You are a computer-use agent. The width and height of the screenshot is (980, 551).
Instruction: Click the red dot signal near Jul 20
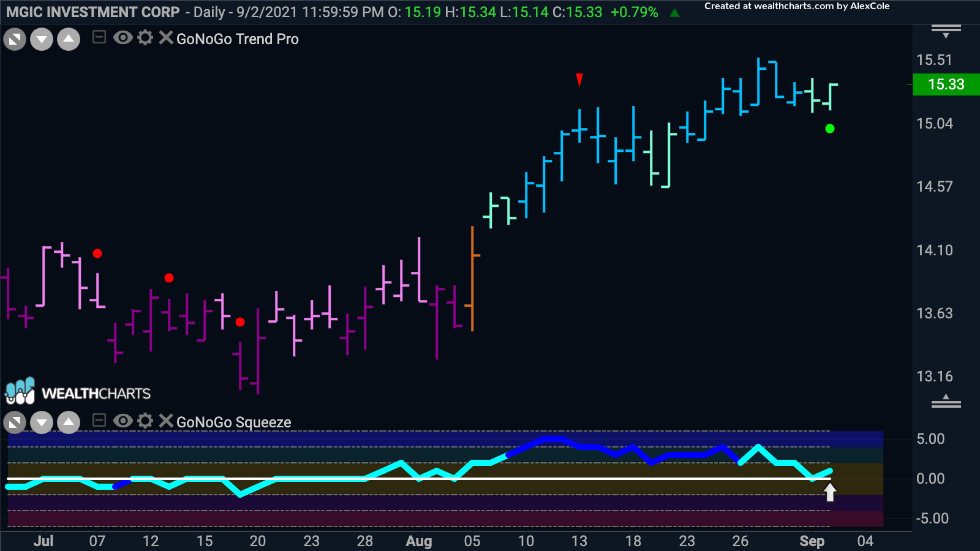(x=240, y=322)
